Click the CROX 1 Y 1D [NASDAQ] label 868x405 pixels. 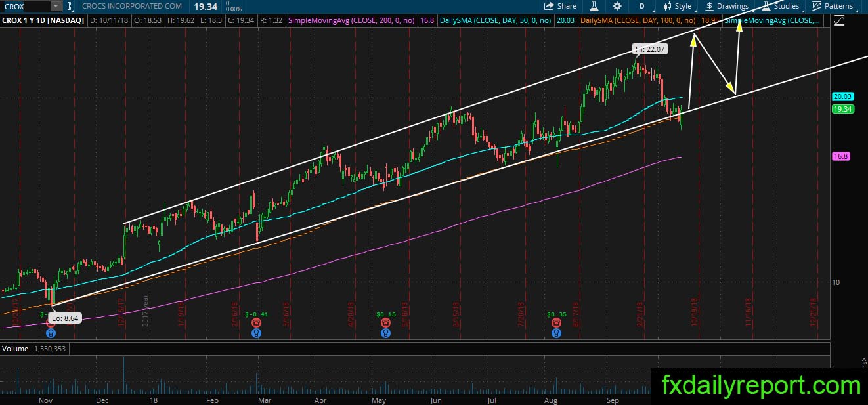(x=43, y=21)
